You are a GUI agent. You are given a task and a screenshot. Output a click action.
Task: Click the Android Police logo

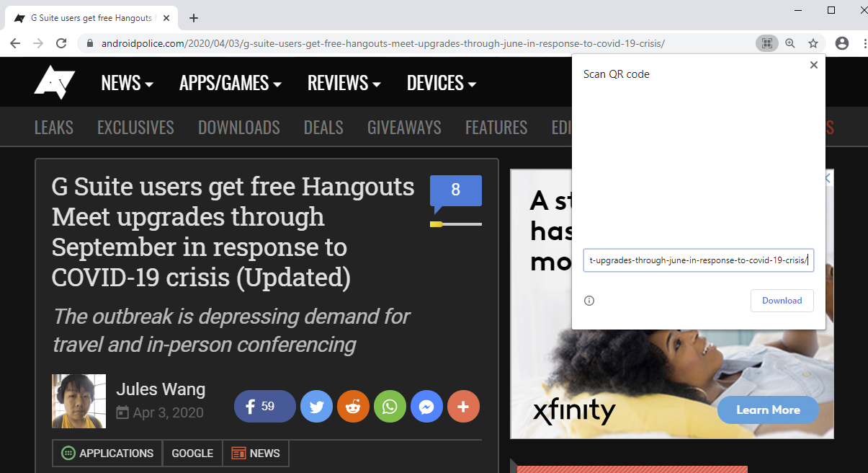[54, 81]
